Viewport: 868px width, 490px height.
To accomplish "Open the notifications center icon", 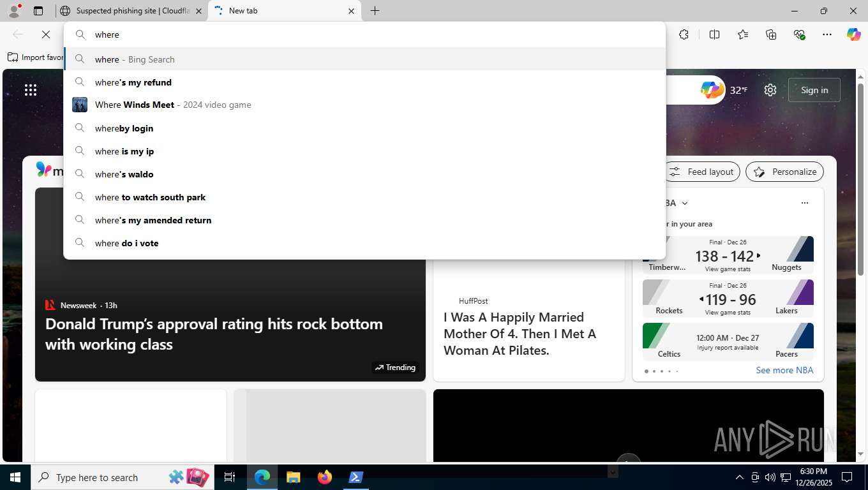I will 847,477.
